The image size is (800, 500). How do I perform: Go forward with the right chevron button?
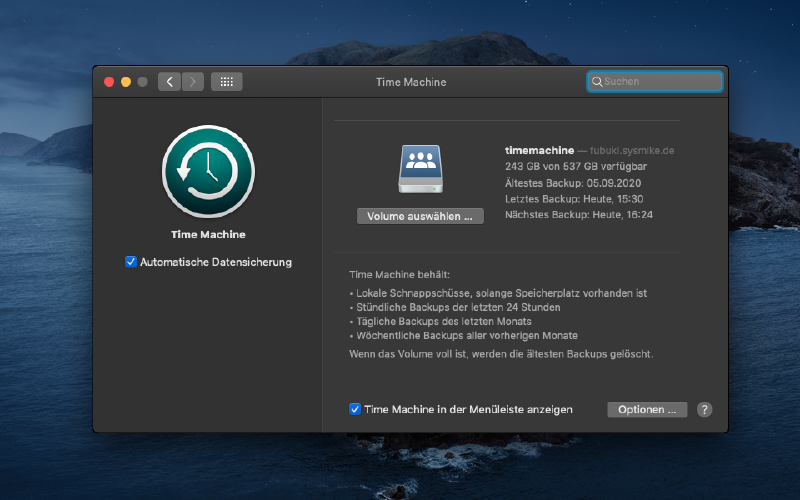pyautogui.click(x=193, y=82)
